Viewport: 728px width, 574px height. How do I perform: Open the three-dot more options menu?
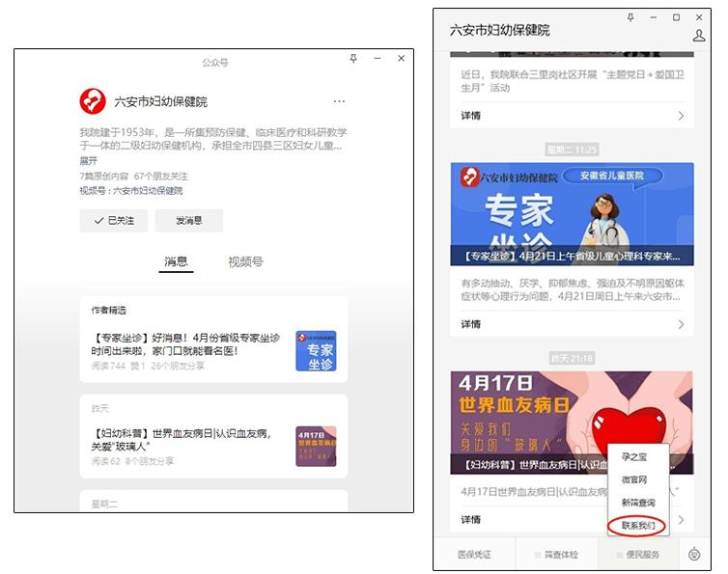[339, 101]
